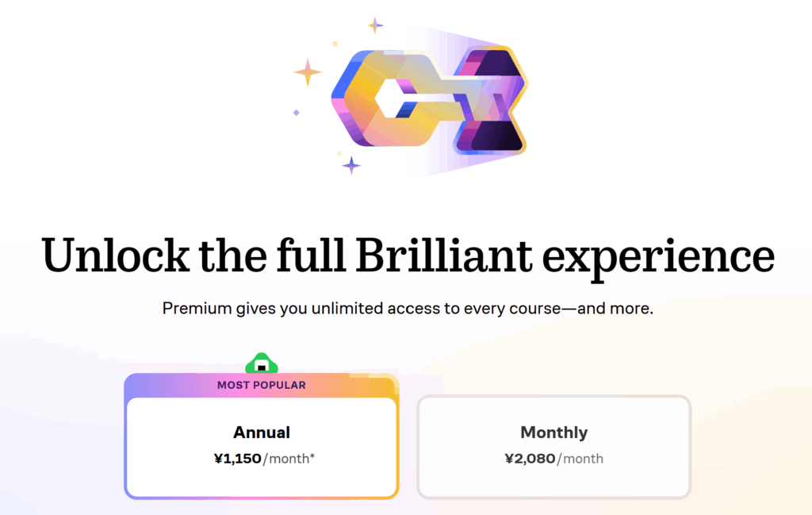
Task: Click the ¥1,150/month annual price
Action: [x=263, y=459]
